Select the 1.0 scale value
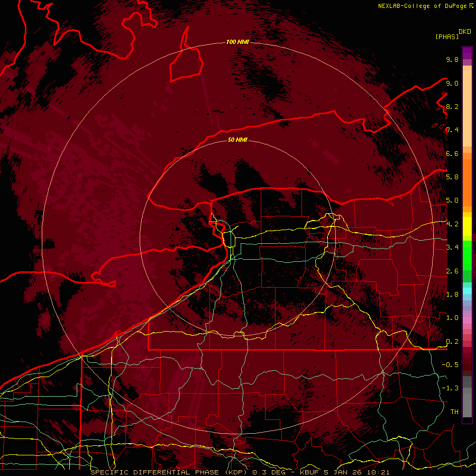476x476 pixels. [452, 317]
